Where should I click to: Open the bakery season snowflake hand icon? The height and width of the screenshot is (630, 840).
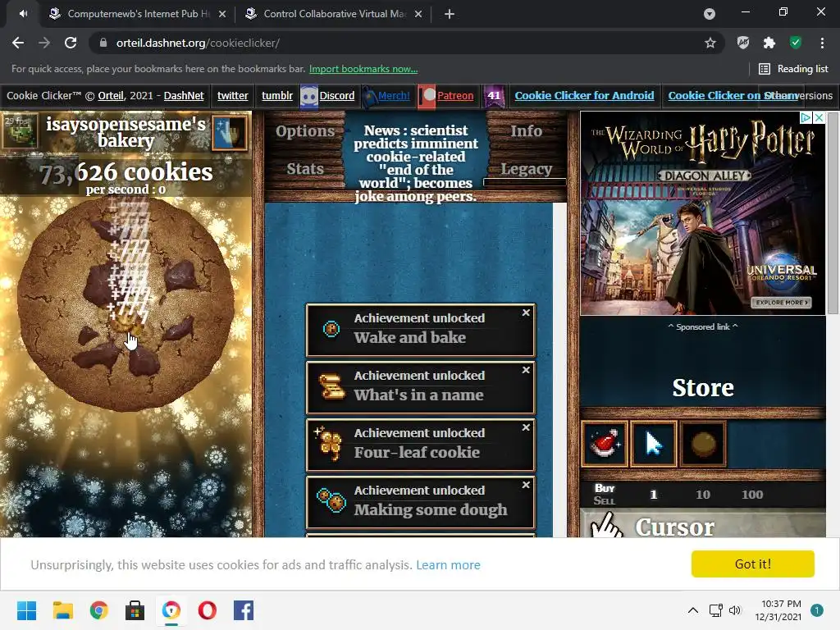230,132
